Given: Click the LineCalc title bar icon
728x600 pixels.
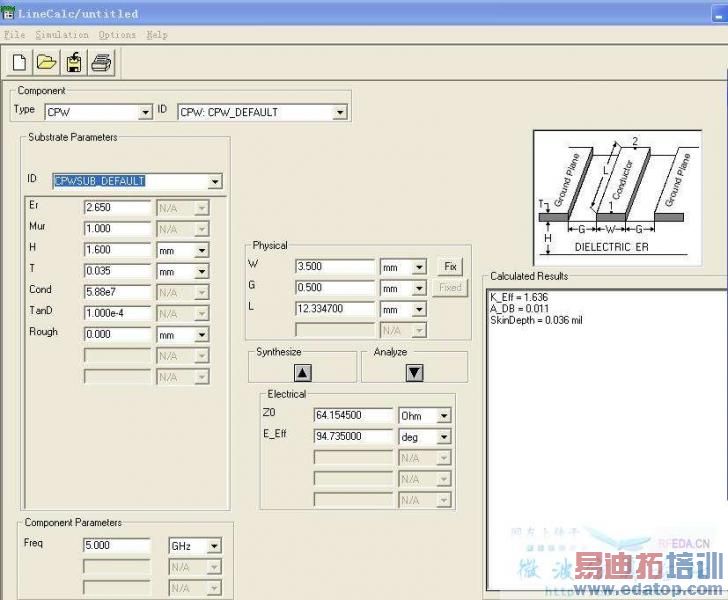Looking at the screenshot, I should click(8, 14).
